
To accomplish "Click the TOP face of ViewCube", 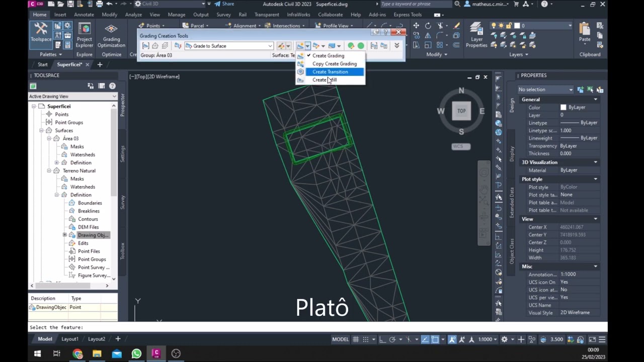I will [461, 111].
